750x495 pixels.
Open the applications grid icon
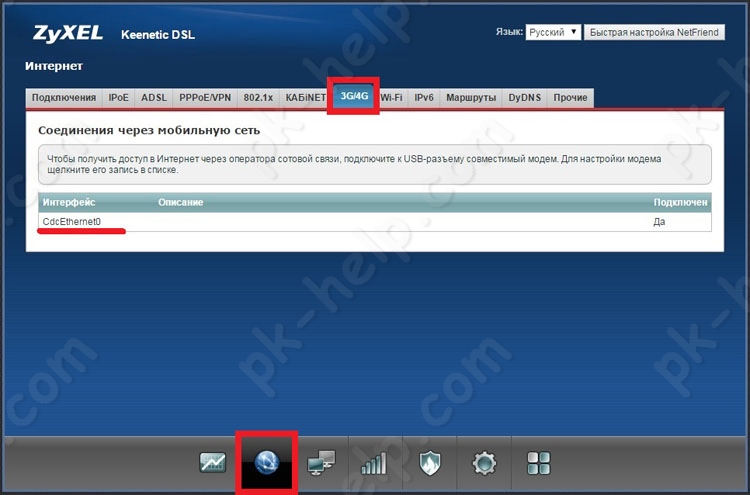(539, 463)
